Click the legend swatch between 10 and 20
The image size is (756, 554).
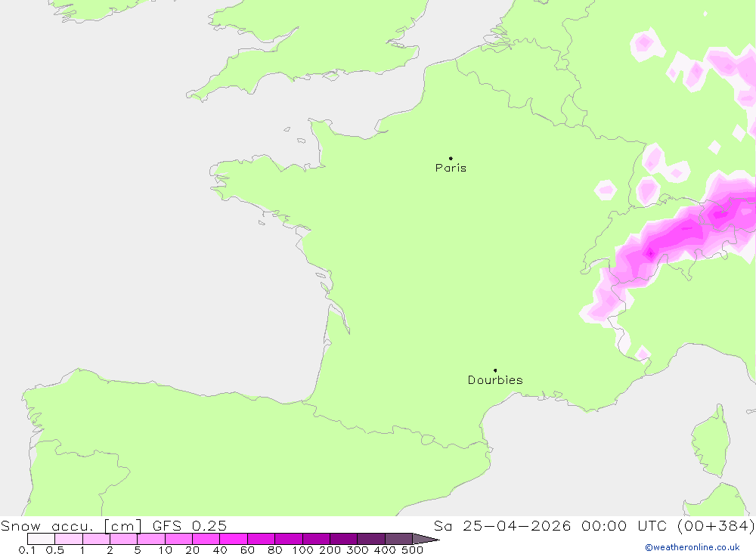tap(178, 539)
